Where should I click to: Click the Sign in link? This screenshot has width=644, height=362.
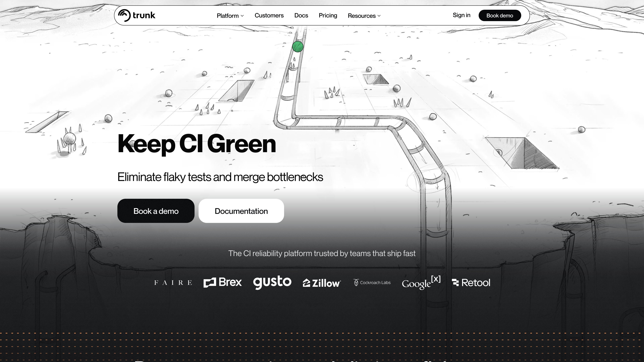coord(462,15)
